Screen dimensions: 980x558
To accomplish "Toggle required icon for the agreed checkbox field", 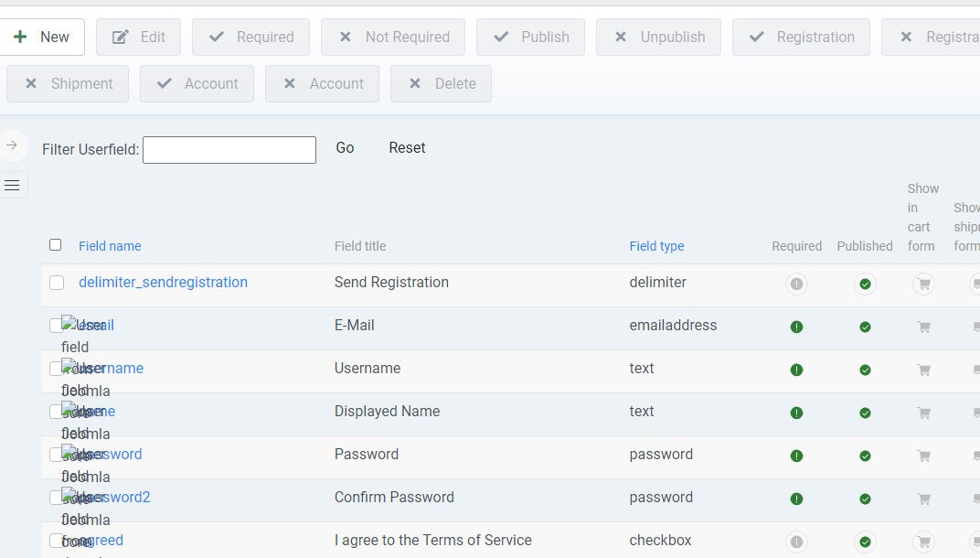I will [x=796, y=541].
